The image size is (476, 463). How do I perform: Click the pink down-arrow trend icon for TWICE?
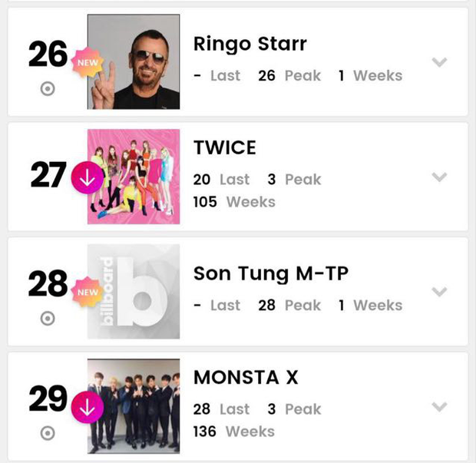pyautogui.click(x=86, y=178)
